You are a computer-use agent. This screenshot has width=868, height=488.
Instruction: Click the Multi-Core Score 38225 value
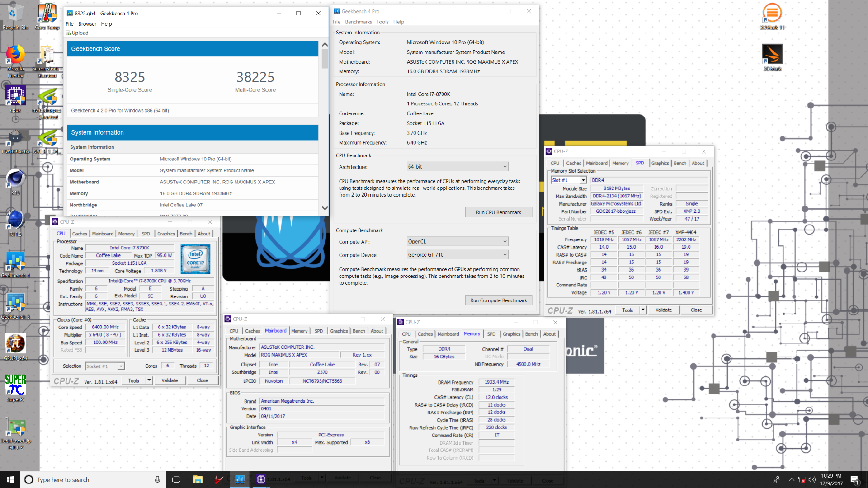click(255, 77)
